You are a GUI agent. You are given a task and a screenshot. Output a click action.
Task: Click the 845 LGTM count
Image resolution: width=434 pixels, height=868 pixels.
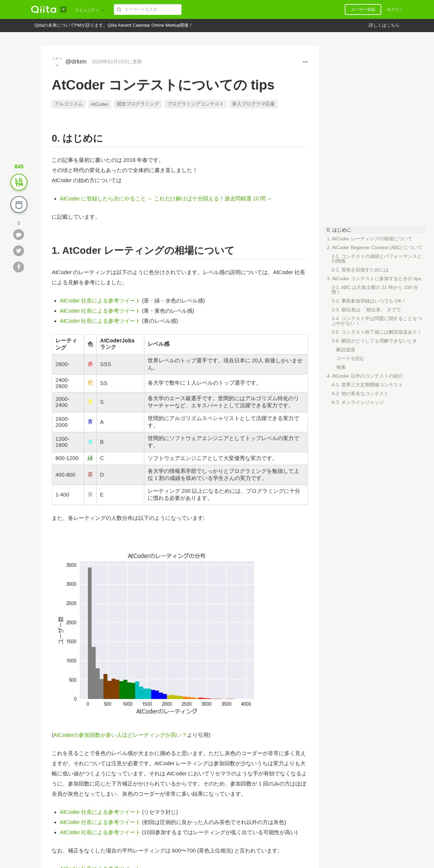tap(19, 166)
